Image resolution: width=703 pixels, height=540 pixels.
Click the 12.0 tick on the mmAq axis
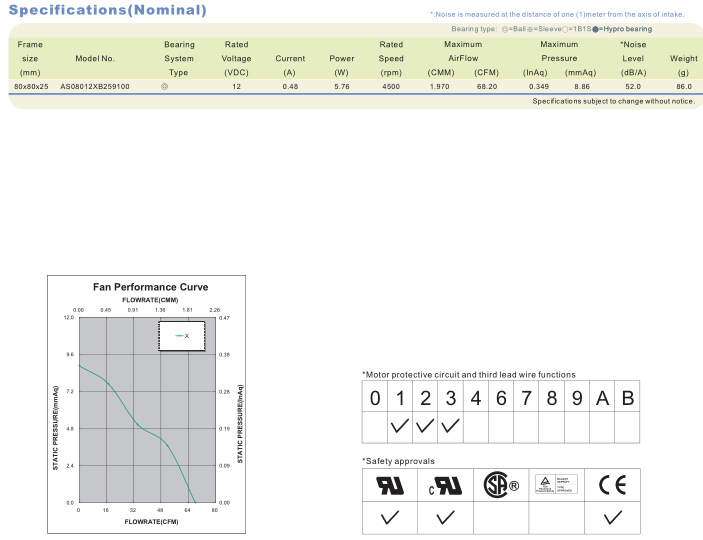click(x=69, y=318)
